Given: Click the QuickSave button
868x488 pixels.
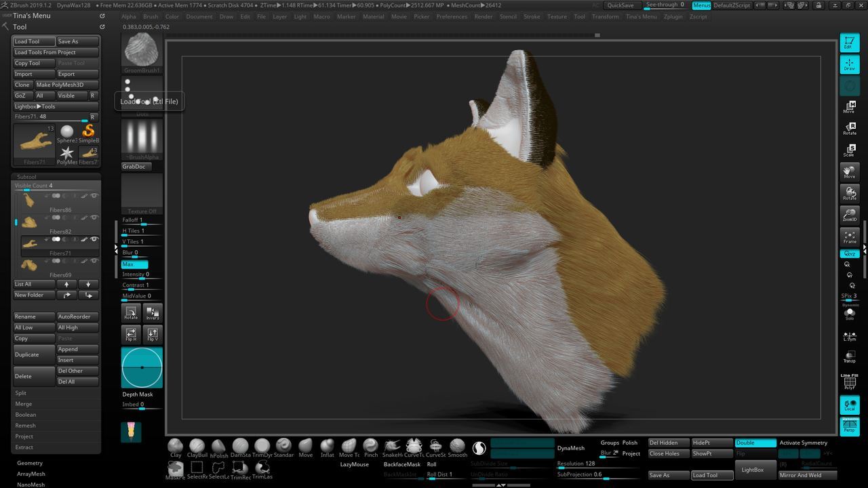Looking at the screenshot, I should pyautogui.click(x=620, y=5).
